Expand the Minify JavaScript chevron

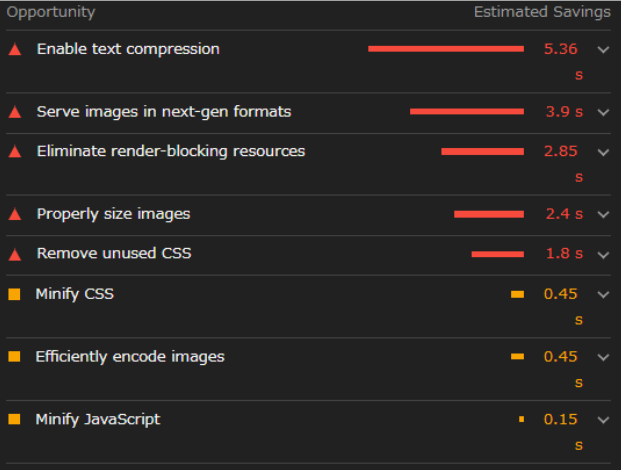pos(603,420)
